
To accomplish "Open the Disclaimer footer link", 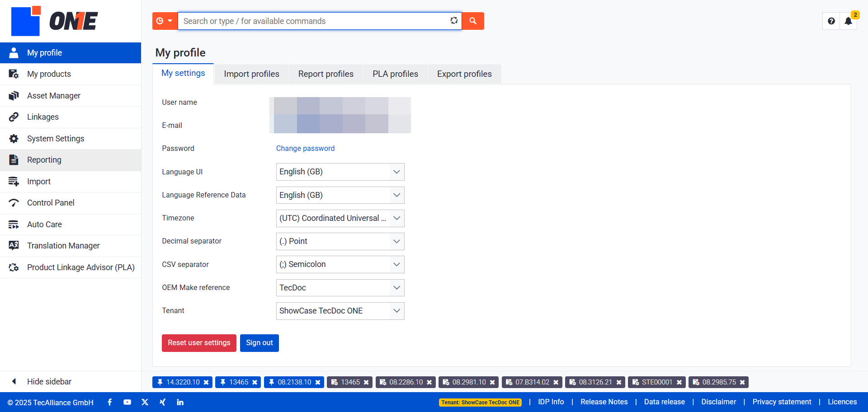I will click(x=719, y=402).
